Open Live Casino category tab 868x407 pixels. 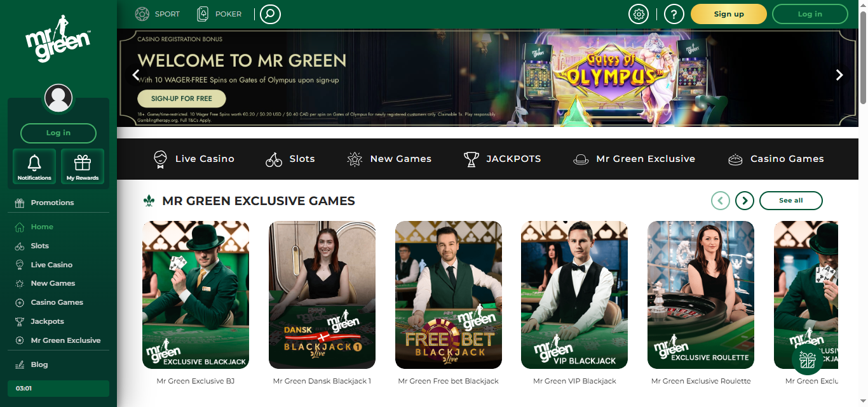coord(194,159)
